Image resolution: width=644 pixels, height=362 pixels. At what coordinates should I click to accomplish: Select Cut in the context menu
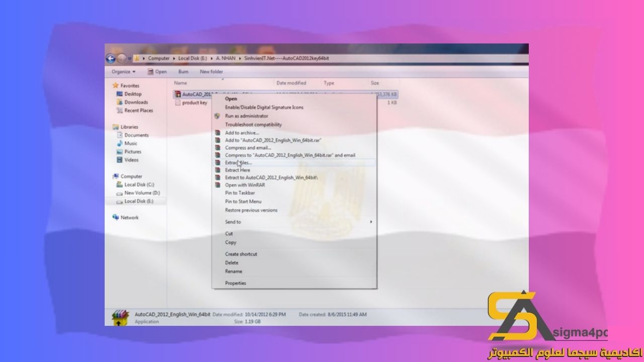tap(229, 234)
